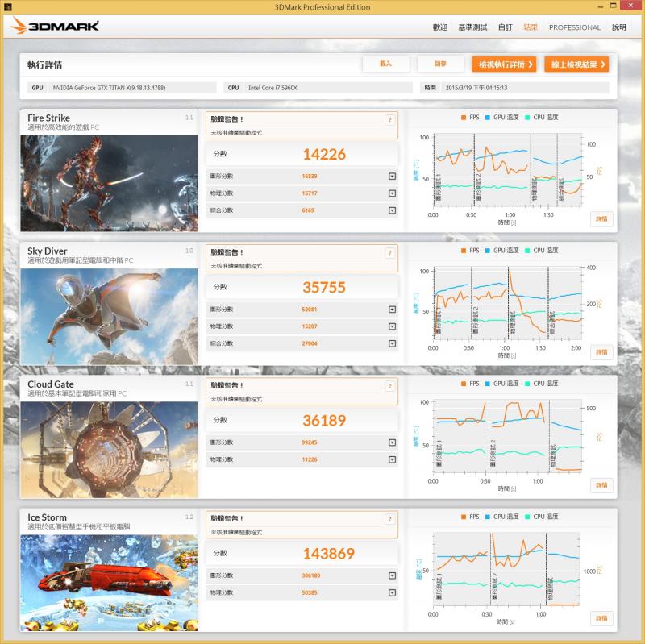Click CPU 溫度 legend swatch in Cloud Gate chart
Screen dimensions: 645x644
click(x=527, y=384)
